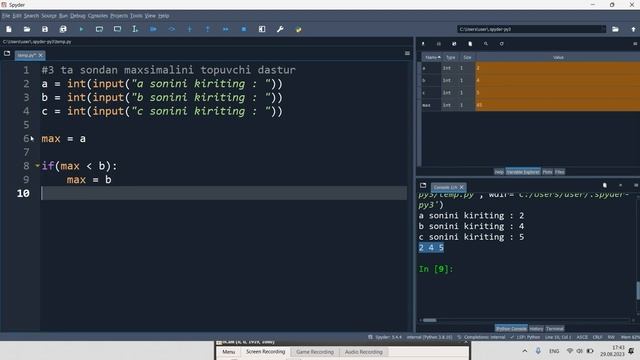640x360 pixels.
Task: Open Search menu
Action: (31, 16)
